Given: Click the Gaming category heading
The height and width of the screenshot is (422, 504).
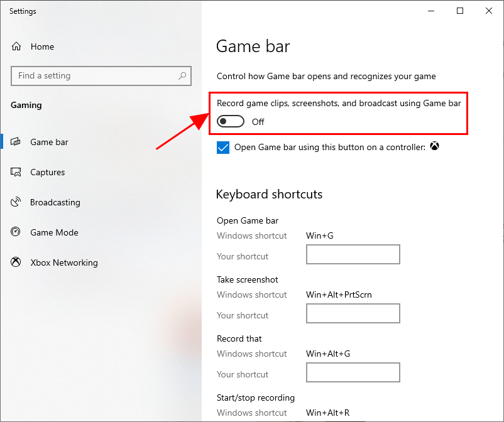Looking at the screenshot, I should point(26,105).
